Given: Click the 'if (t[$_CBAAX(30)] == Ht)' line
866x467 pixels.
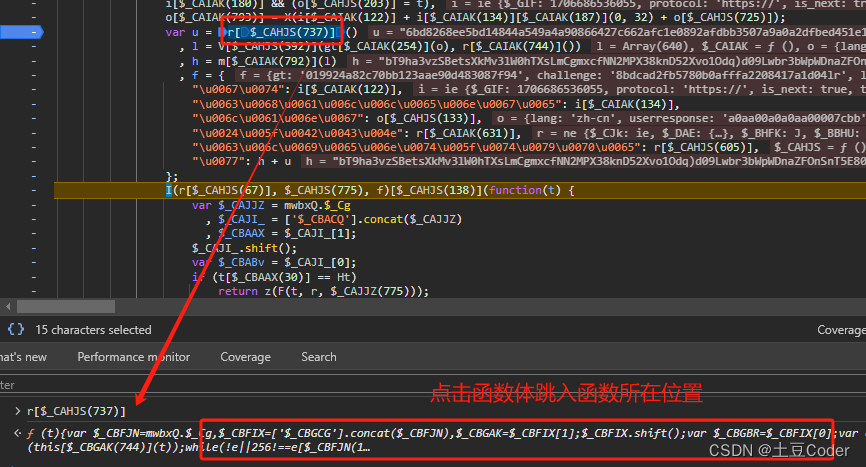Looking at the screenshot, I should click(x=274, y=277).
